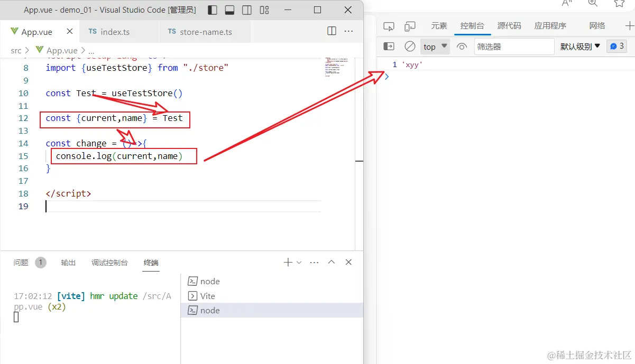
Task: Click the src breadcrumb segment
Action: pyautogui.click(x=16, y=51)
